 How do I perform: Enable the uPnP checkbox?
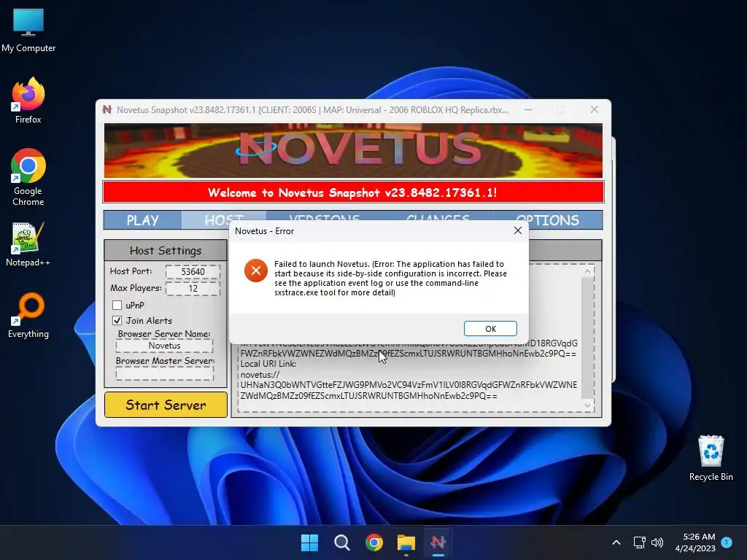[117, 306]
